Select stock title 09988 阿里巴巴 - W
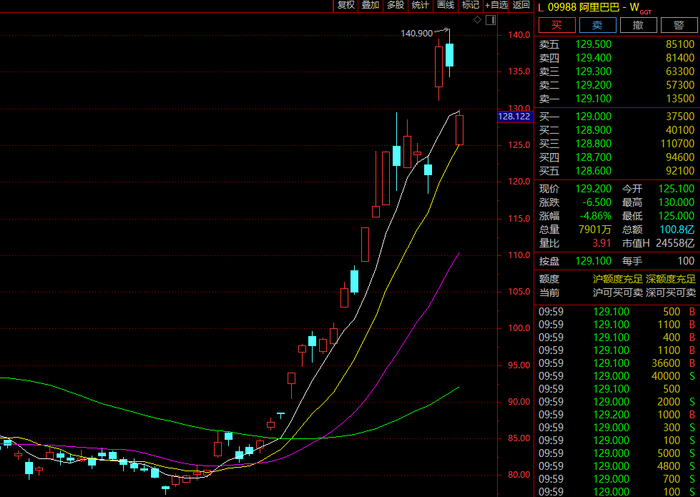The width and height of the screenshot is (700, 497). [x=593, y=7]
